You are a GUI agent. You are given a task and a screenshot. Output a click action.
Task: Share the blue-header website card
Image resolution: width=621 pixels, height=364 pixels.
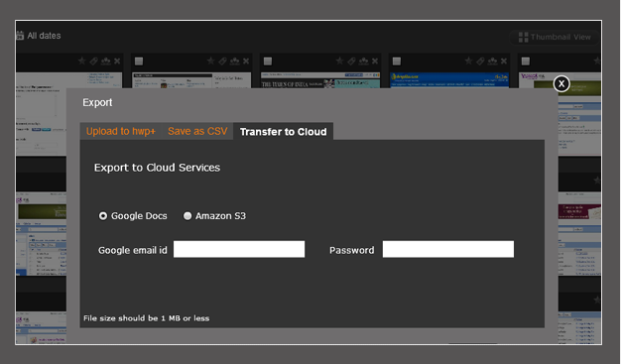pyautogui.click(x=492, y=61)
